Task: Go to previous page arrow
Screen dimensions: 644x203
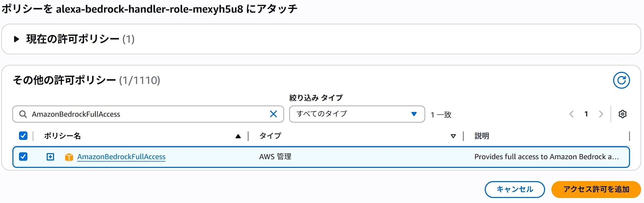Action: tap(571, 114)
